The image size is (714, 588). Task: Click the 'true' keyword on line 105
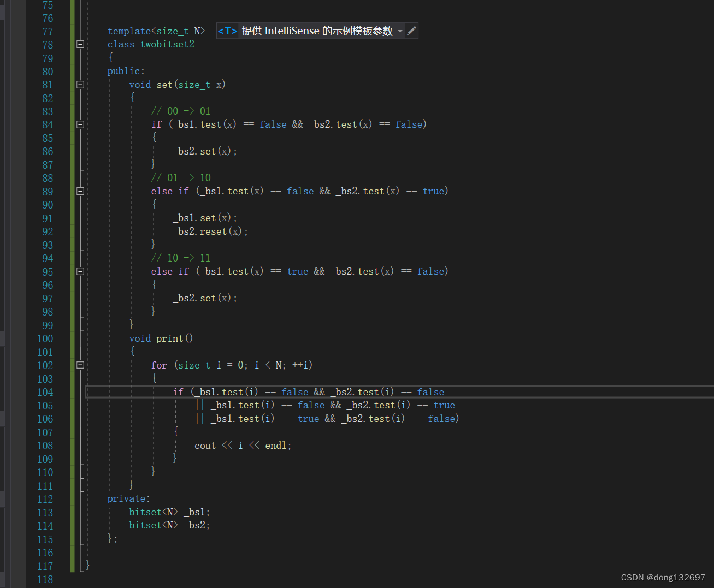(x=444, y=405)
